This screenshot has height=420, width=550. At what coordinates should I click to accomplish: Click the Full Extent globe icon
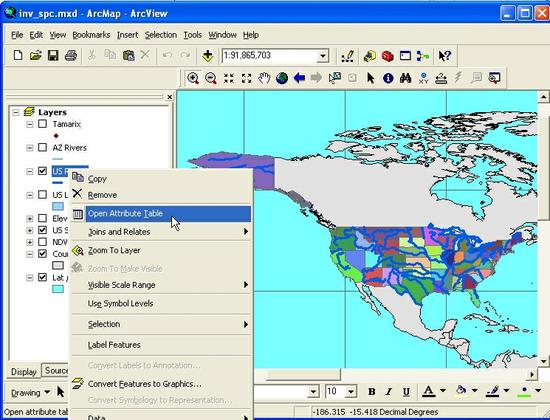[282, 78]
